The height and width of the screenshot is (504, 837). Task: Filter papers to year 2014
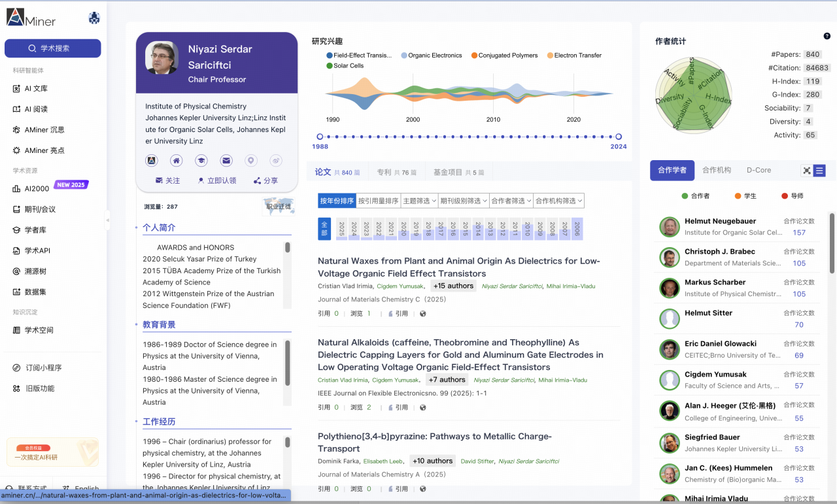(x=478, y=228)
